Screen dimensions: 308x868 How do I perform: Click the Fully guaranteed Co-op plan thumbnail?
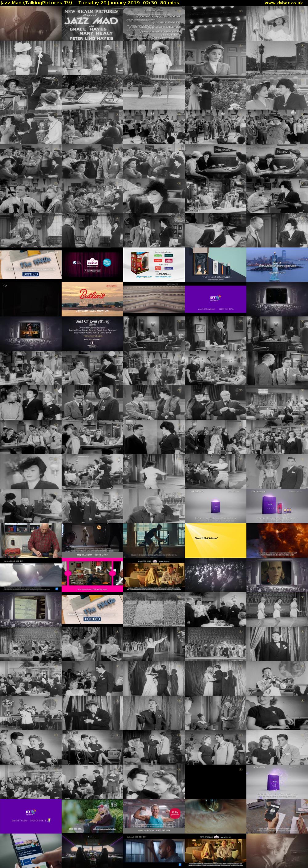tap(154, 815)
